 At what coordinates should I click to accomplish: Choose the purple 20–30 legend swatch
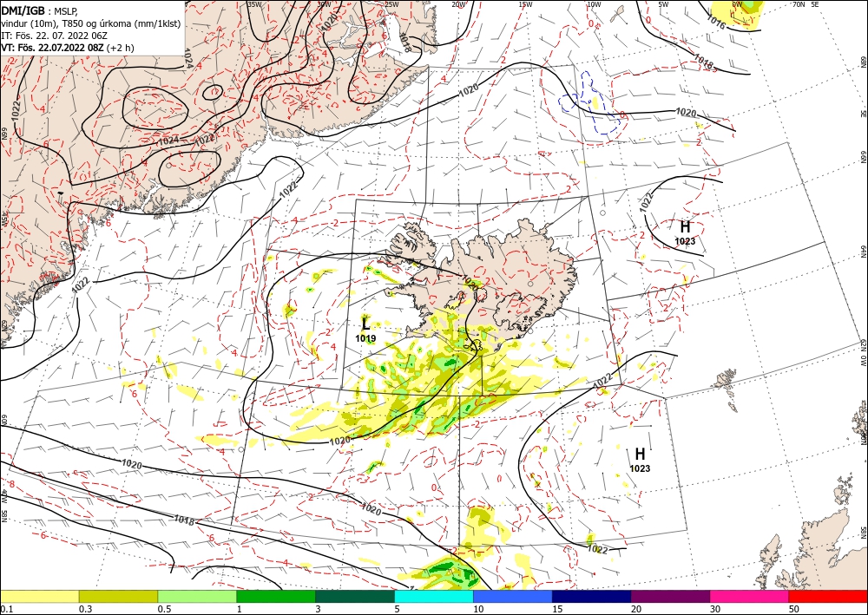(x=670, y=596)
